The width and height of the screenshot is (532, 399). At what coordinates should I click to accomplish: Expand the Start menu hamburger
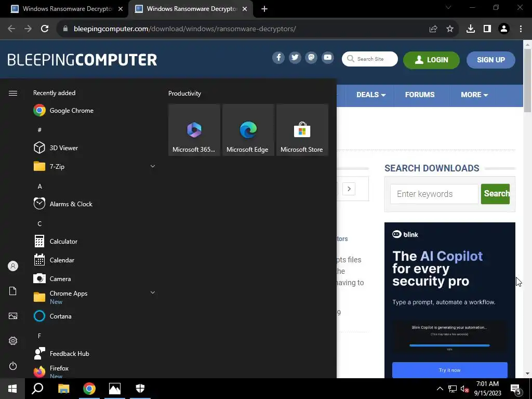[13, 94]
